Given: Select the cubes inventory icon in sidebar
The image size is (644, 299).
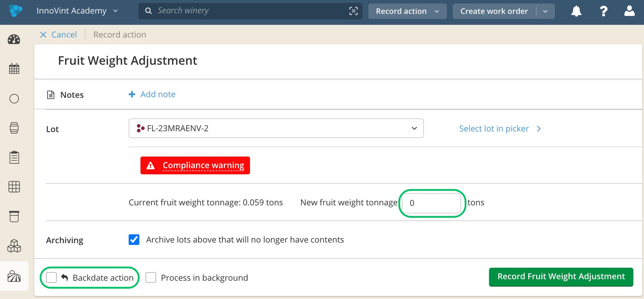Looking at the screenshot, I should pyautogui.click(x=14, y=246).
